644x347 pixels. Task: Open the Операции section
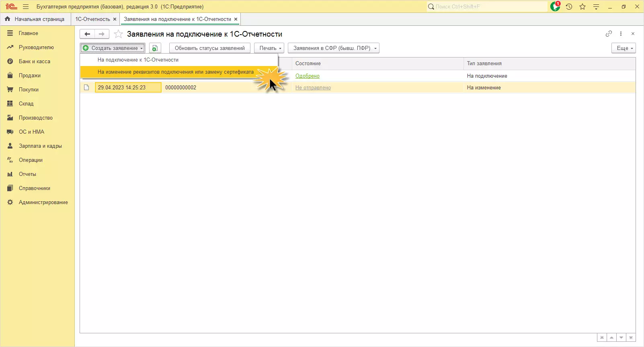(31, 160)
